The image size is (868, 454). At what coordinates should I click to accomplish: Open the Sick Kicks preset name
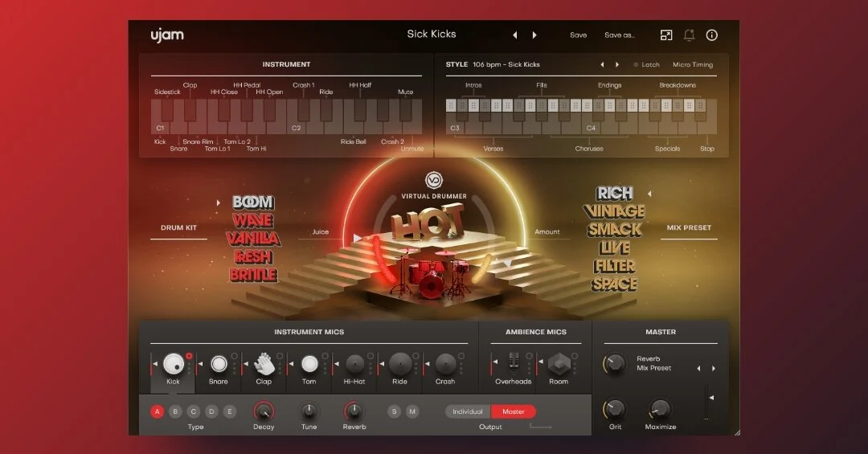(432, 35)
